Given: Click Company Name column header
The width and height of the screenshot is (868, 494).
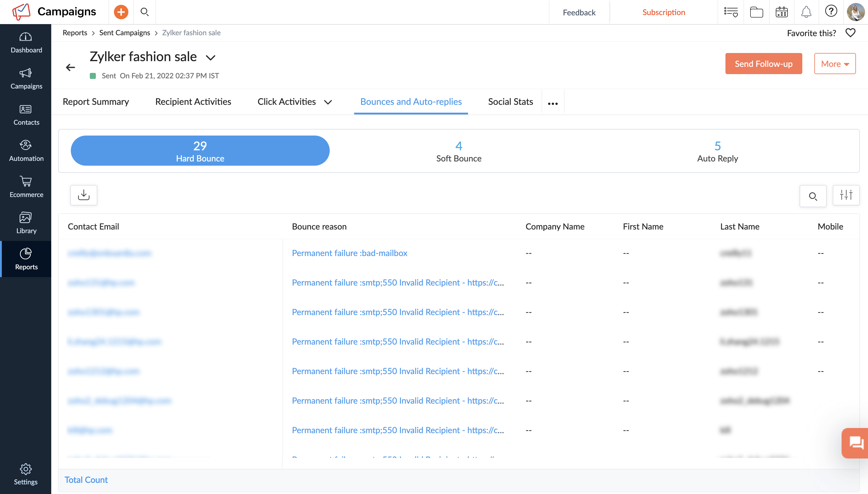Looking at the screenshot, I should point(555,227).
